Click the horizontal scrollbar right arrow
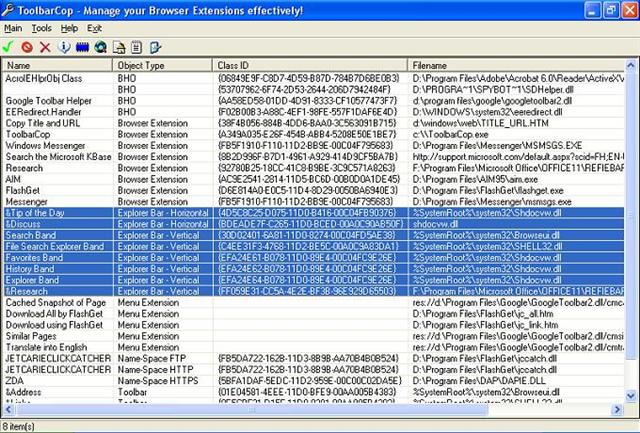 pos(617,409)
